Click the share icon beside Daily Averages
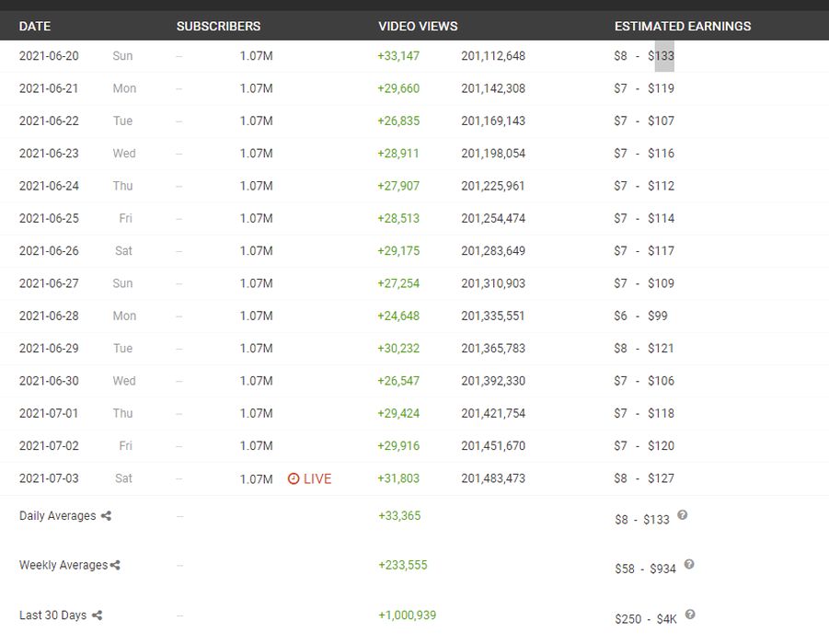The height and width of the screenshot is (644, 829). (106, 516)
